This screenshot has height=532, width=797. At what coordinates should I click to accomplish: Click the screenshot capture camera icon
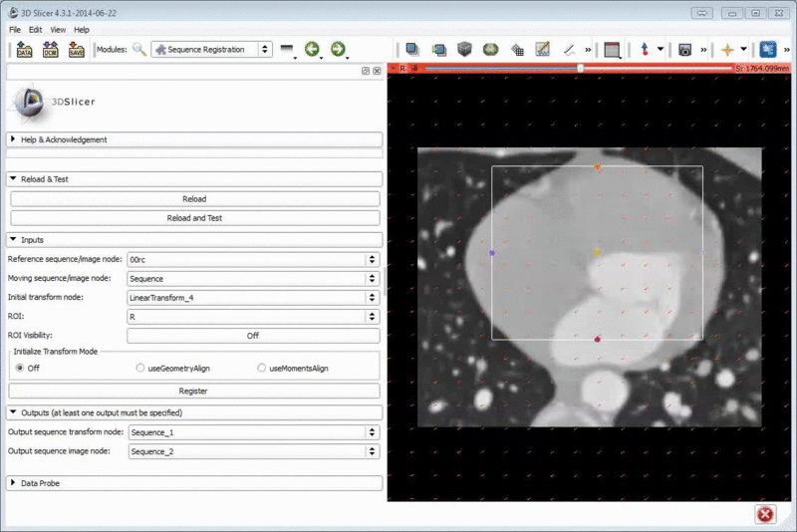684,49
